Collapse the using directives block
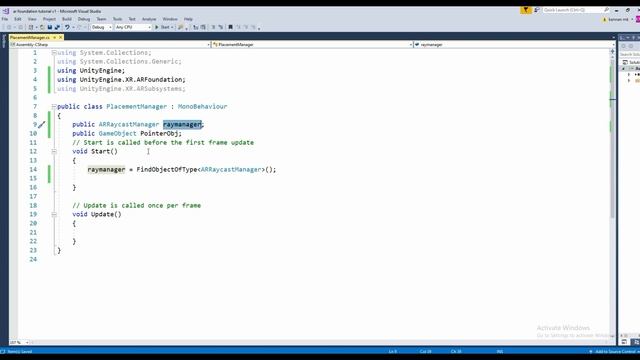The height and width of the screenshot is (360, 640). [x=54, y=53]
